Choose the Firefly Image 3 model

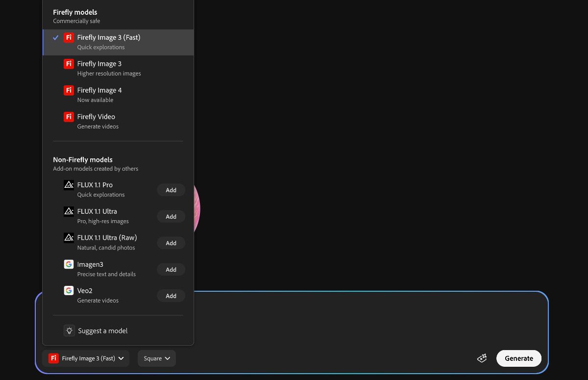point(118,69)
